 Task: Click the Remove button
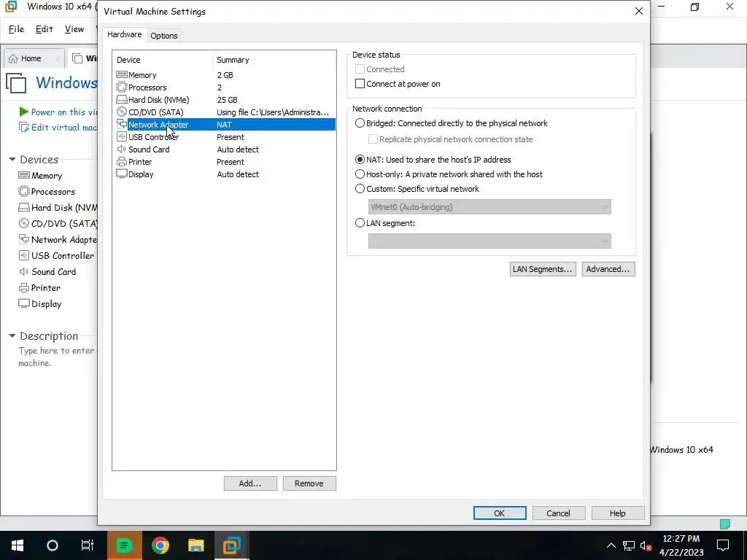(x=309, y=483)
